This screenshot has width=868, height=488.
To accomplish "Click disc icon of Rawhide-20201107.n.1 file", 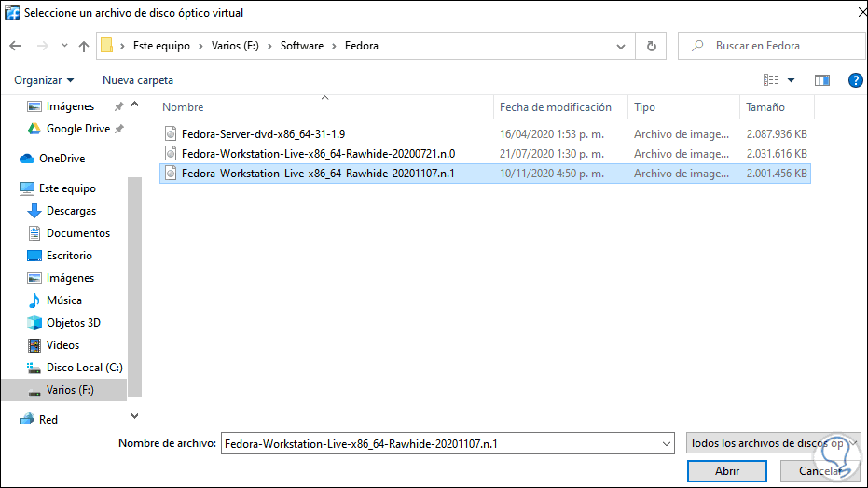I will 171,174.
